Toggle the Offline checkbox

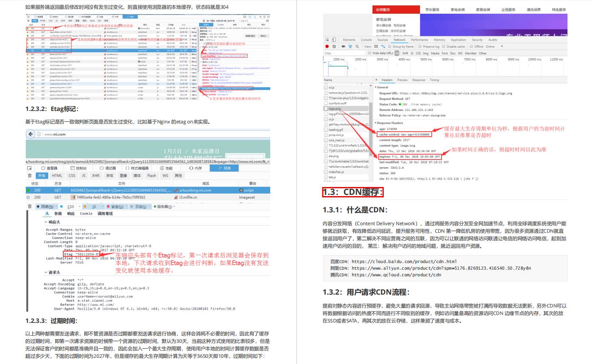[x=471, y=47]
